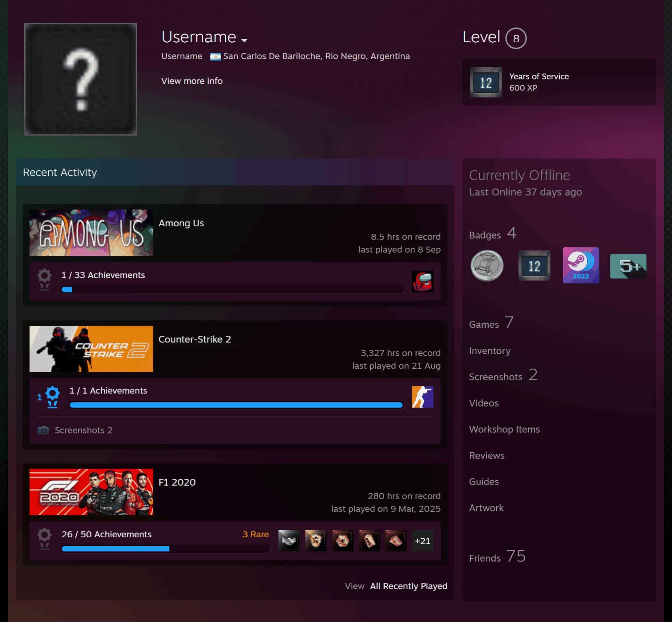Click the F1 2020 hexagon achievement icon
The width and height of the screenshot is (672, 622).
343,540
